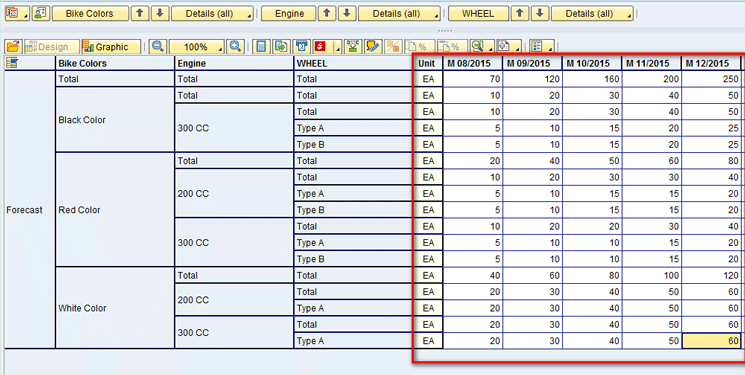Click the Bike Colors header button

coord(90,13)
